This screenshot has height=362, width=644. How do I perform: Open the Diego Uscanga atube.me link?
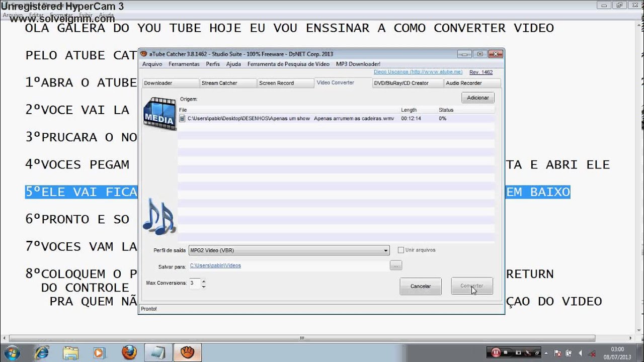pyautogui.click(x=418, y=72)
